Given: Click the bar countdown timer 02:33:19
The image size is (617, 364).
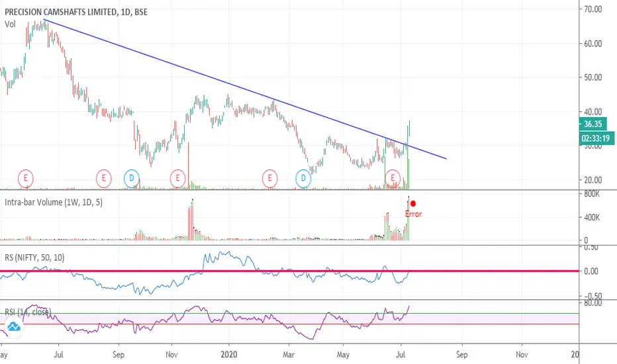Looking at the screenshot, I should (x=596, y=138).
